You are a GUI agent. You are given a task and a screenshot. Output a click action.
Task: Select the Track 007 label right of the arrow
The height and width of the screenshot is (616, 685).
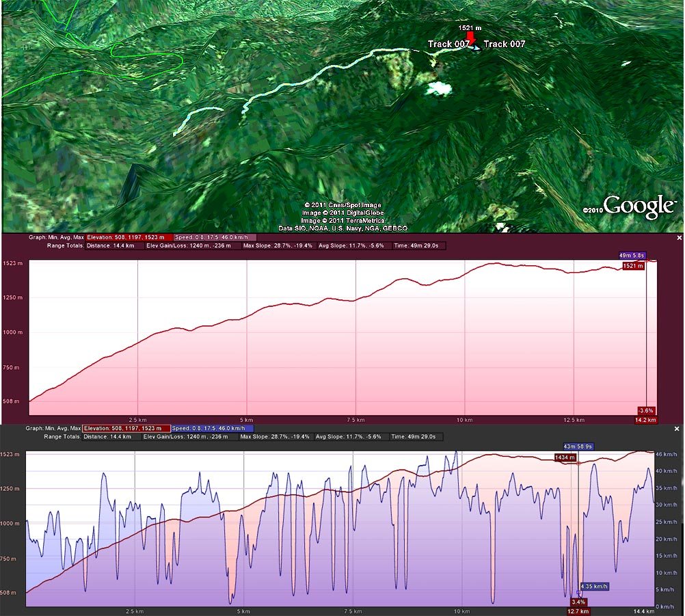point(505,44)
